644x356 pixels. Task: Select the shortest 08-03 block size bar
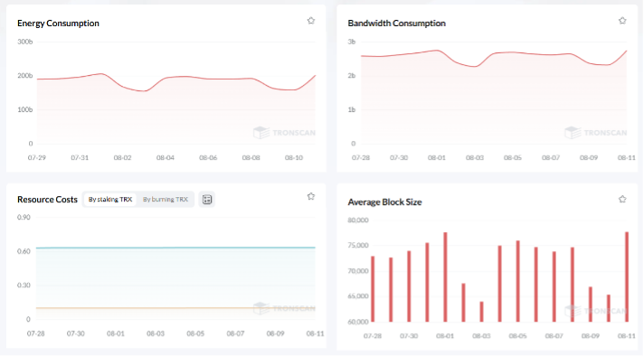click(x=481, y=312)
